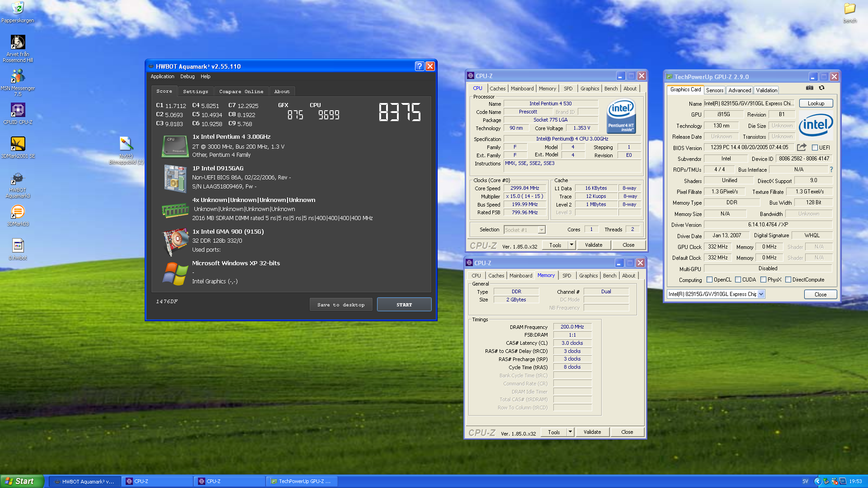Click taskbar clock showing 19:53
Viewport: 868px width, 488px height.
(855, 481)
